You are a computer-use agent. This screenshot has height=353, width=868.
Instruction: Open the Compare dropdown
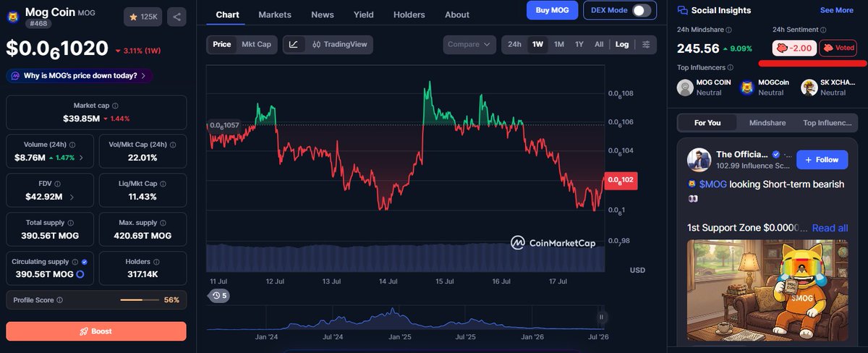[x=469, y=44]
